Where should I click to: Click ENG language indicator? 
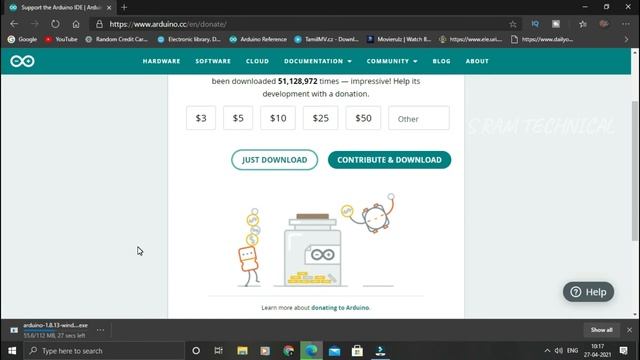pyautogui.click(x=572, y=351)
